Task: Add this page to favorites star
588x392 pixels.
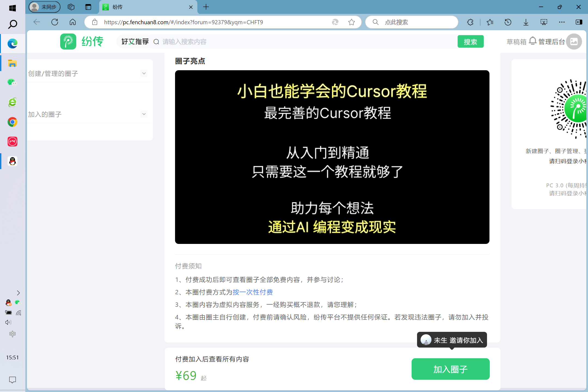Action: [351, 22]
